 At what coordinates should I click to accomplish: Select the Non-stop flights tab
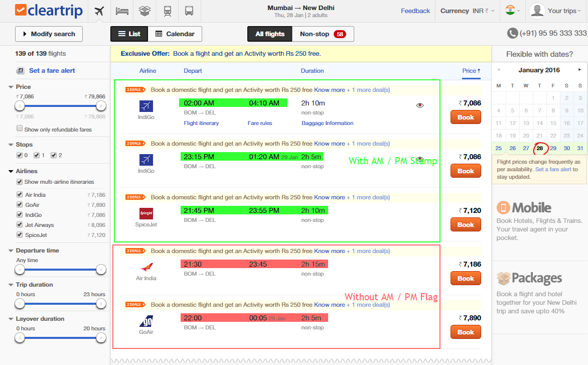click(323, 34)
